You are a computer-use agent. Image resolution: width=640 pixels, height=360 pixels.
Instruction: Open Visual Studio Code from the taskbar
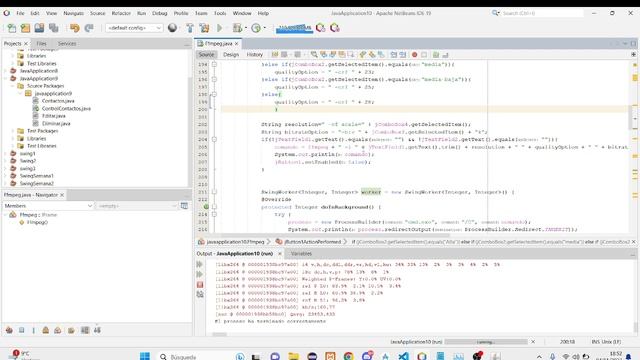pyautogui.click(x=403, y=356)
